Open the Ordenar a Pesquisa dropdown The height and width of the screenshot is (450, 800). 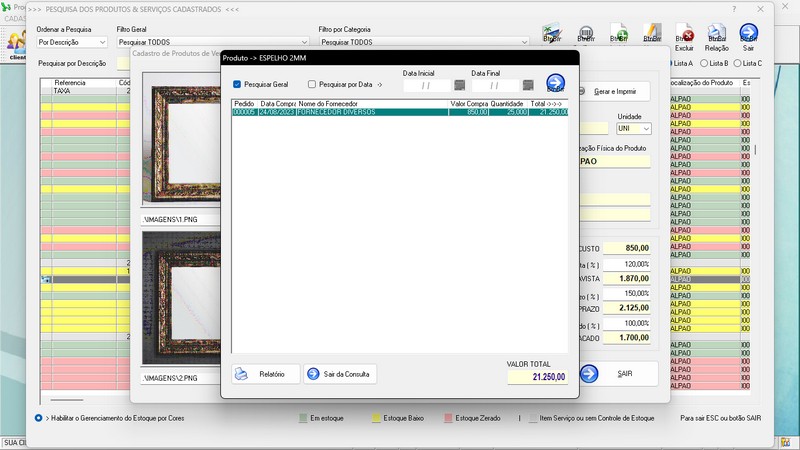pos(103,42)
